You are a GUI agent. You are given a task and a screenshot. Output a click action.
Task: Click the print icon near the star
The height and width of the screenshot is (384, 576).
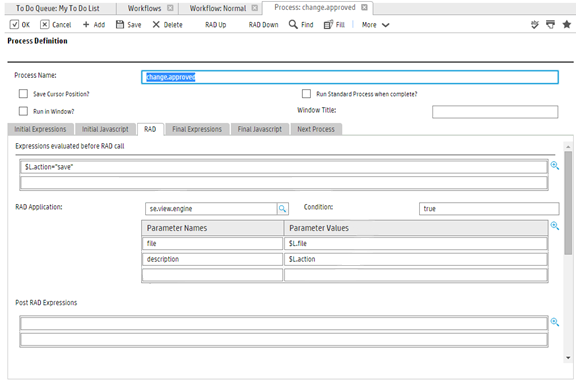coord(550,25)
